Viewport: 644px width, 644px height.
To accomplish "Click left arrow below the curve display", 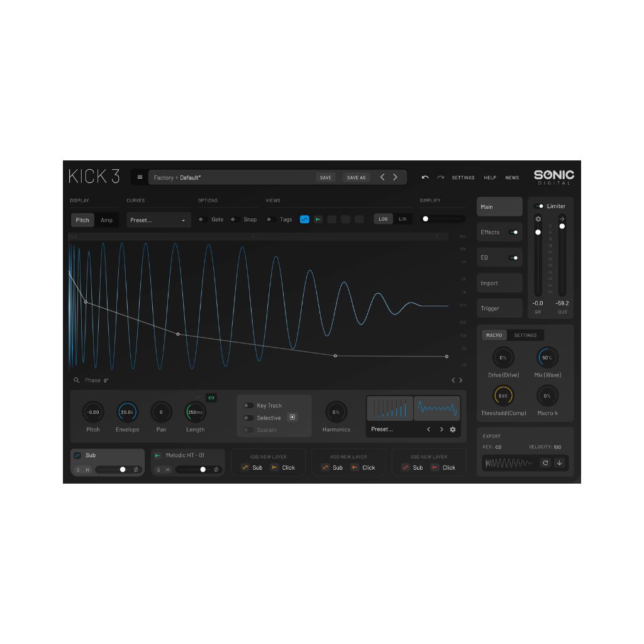I will [x=453, y=380].
